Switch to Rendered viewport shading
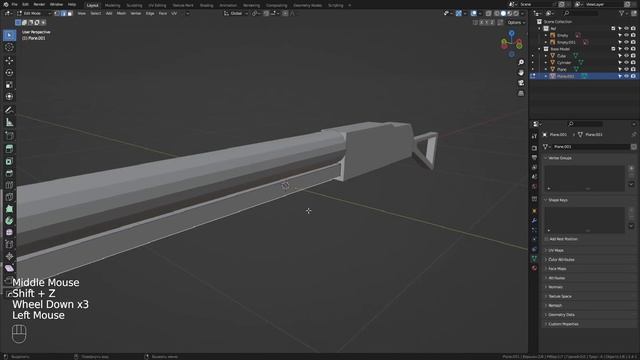 (516, 13)
